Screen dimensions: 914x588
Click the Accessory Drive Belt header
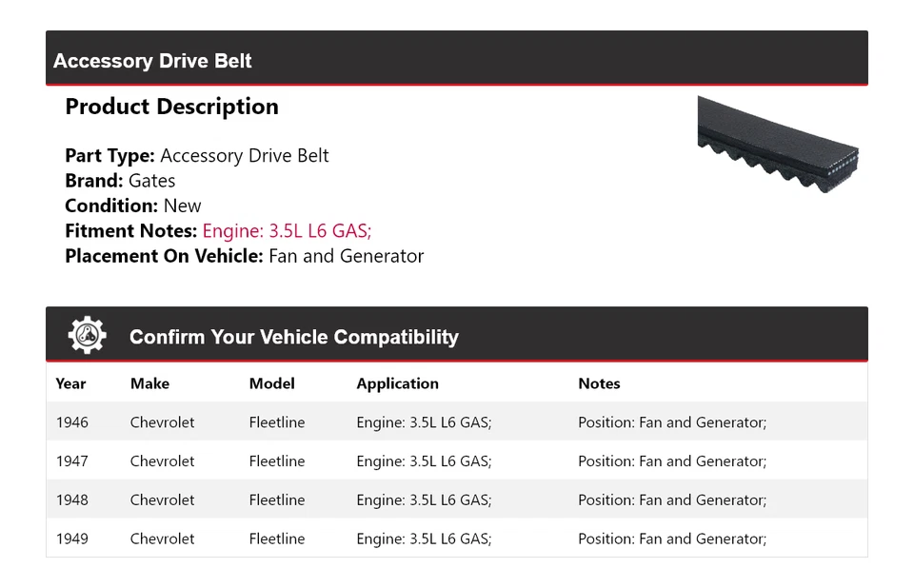pyautogui.click(x=152, y=61)
